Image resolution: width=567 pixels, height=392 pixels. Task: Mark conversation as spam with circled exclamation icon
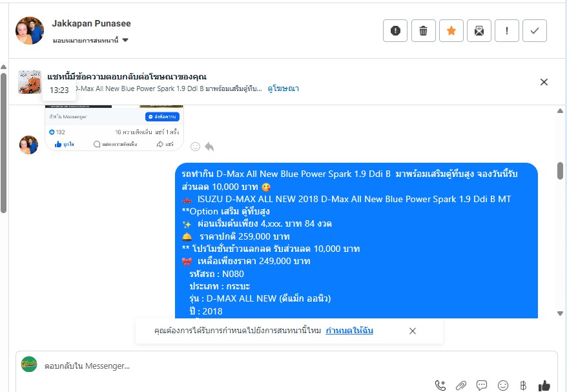[x=395, y=31]
